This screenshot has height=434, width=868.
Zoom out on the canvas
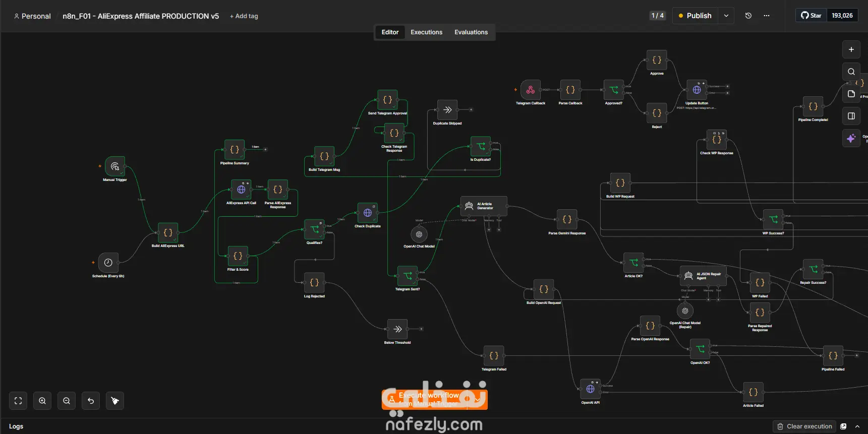[67, 401]
